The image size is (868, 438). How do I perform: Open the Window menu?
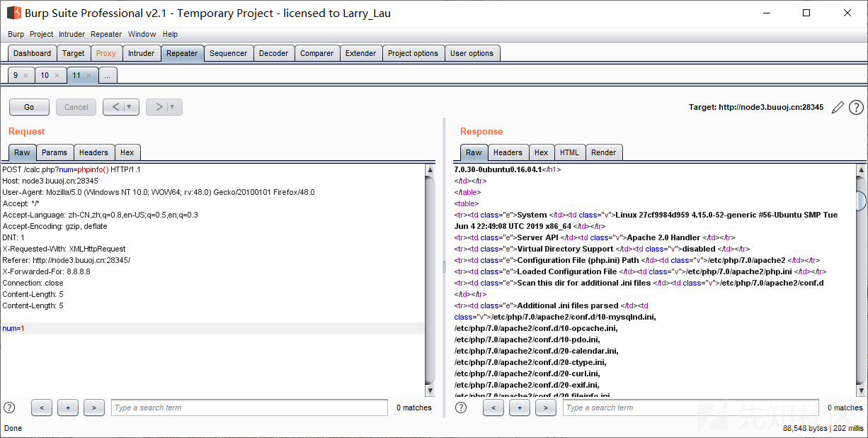pos(142,34)
